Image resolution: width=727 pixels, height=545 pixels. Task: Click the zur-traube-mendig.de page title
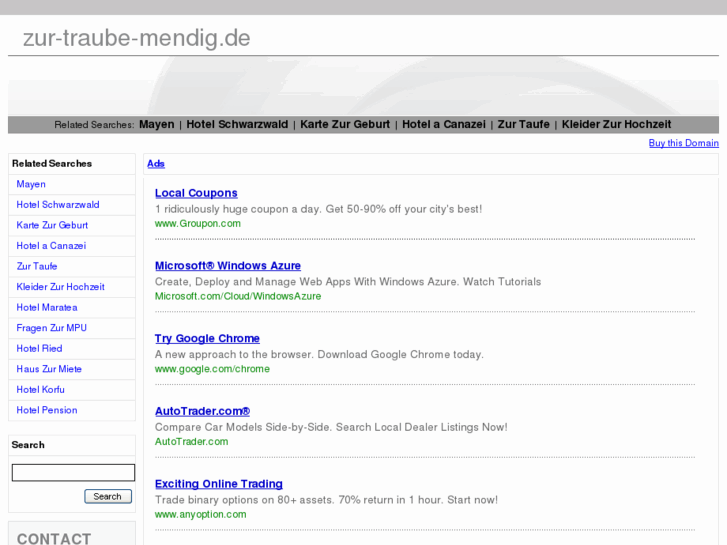[137, 38]
